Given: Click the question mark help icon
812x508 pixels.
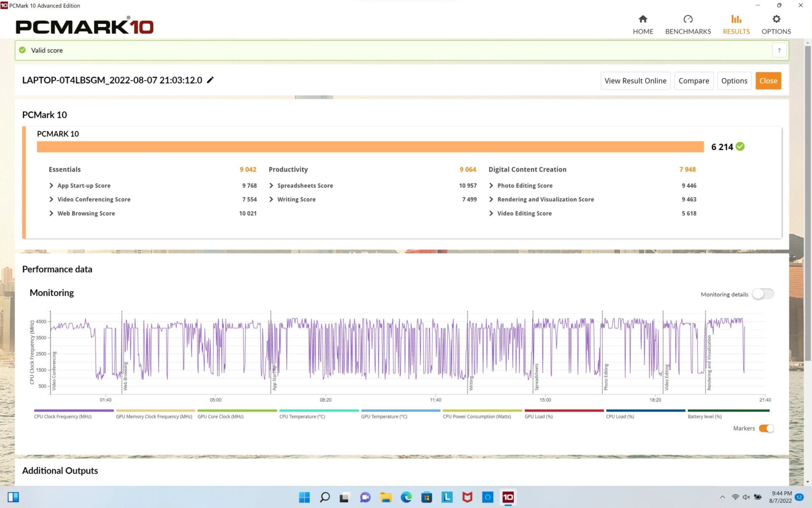Looking at the screenshot, I should 779,50.
